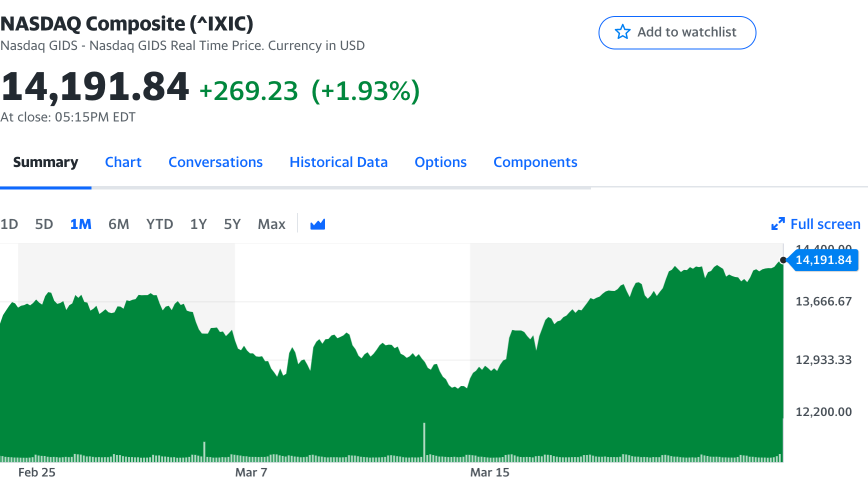Select the 5D chart range
Screen dimensions: 868x491
click(44, 224)
